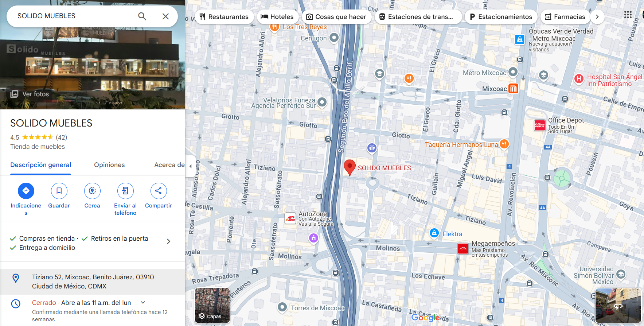This screenshot has height=326, width=644.
Task: Click the Entrega a domicilio text
Action: [47, 248]
